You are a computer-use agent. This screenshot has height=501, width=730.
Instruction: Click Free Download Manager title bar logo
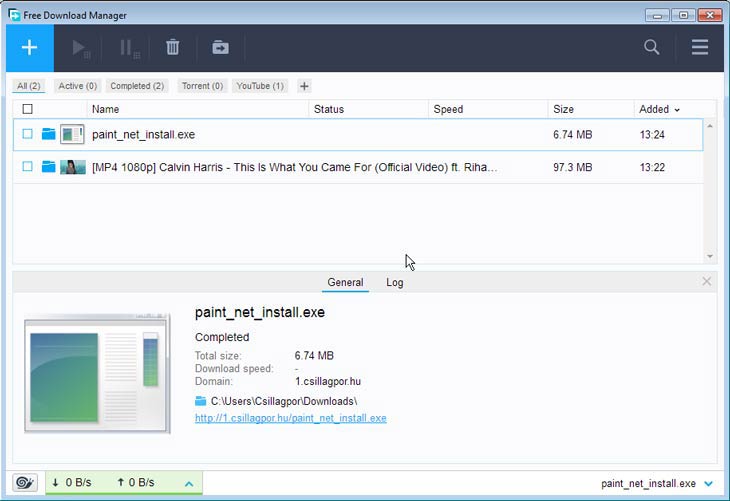point(14,15)
